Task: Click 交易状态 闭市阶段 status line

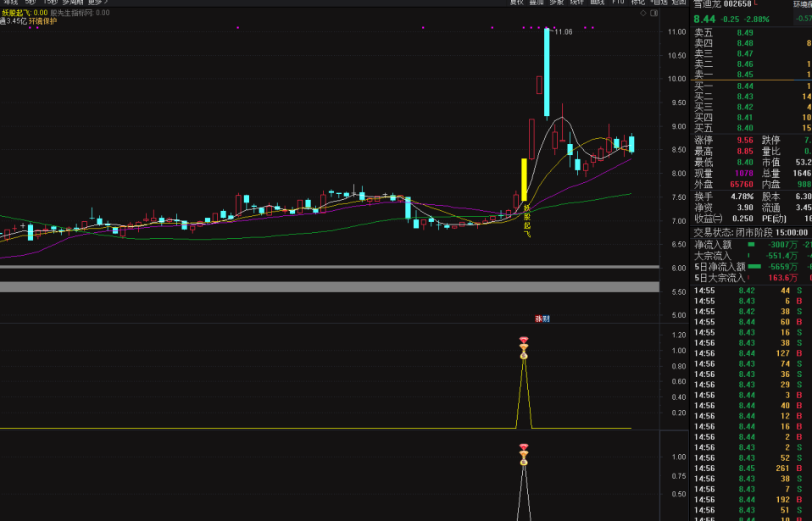Action: coord(750,233)
